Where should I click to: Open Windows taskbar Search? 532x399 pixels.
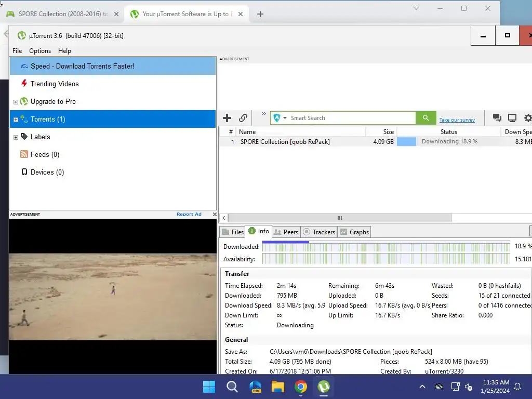(232, 387)
